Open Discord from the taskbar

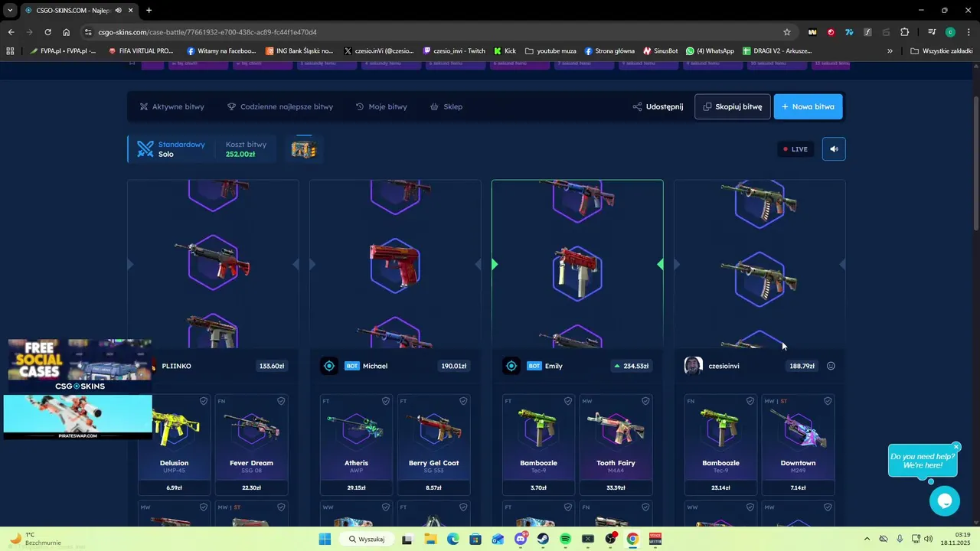click(521, 539)
